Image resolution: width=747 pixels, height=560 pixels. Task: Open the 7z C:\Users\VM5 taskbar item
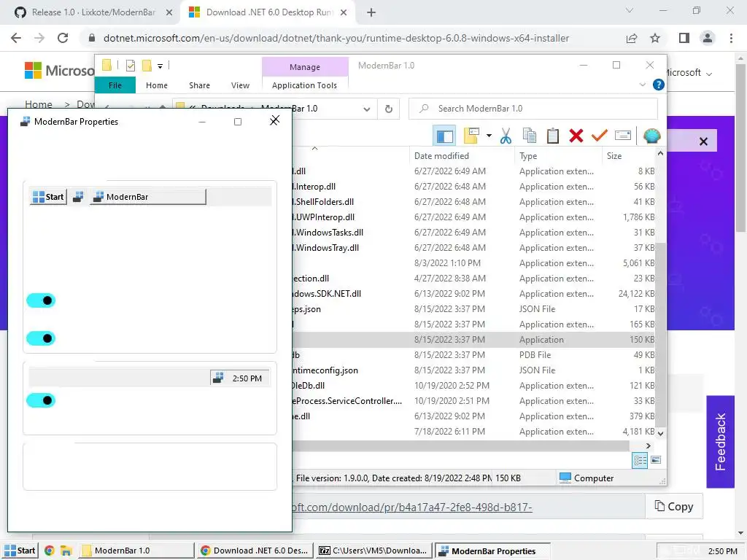373,551
